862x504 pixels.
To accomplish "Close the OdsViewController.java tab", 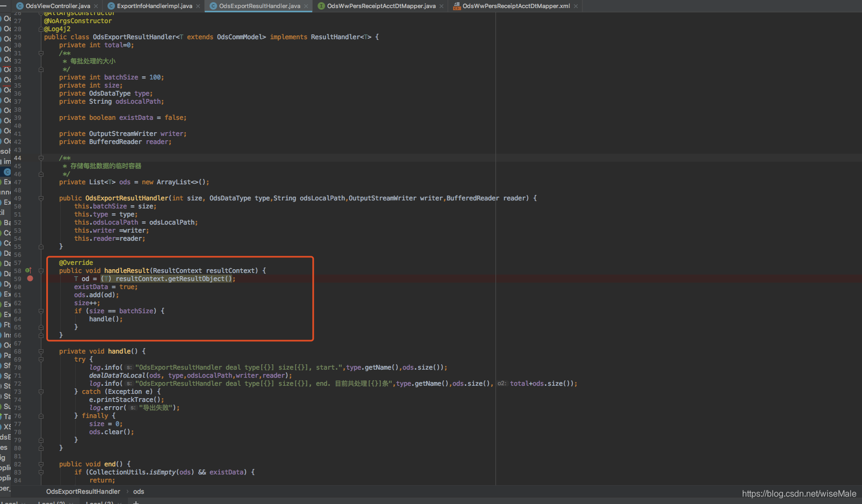I will click(96, 6).
